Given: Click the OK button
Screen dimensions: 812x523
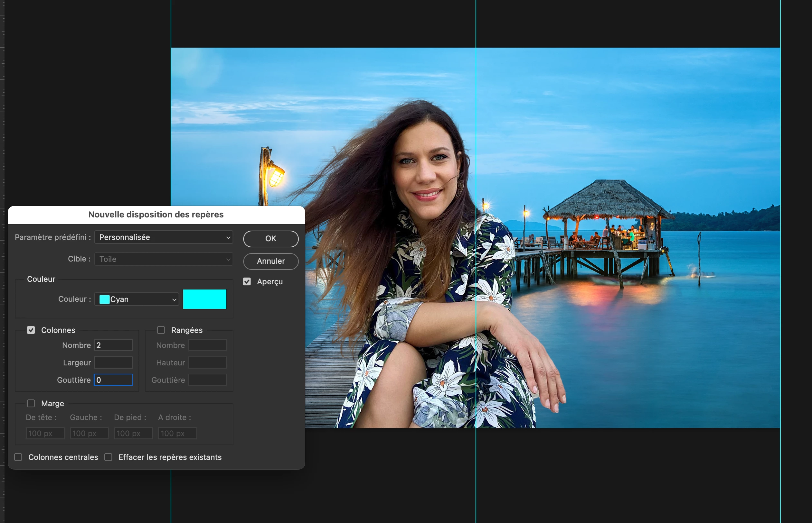Looking at the screenshot, I should tap(270, 239).
